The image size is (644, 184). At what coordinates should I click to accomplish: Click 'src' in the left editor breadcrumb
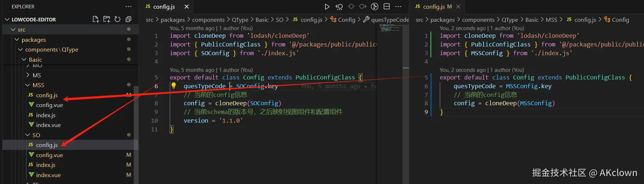click(x=150, y=20)
